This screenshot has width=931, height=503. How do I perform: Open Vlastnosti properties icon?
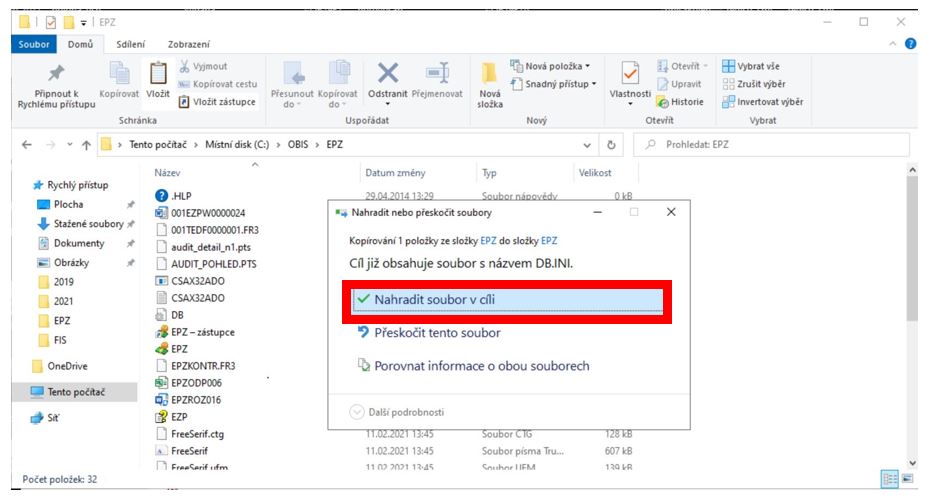click(x=630, y=75)
